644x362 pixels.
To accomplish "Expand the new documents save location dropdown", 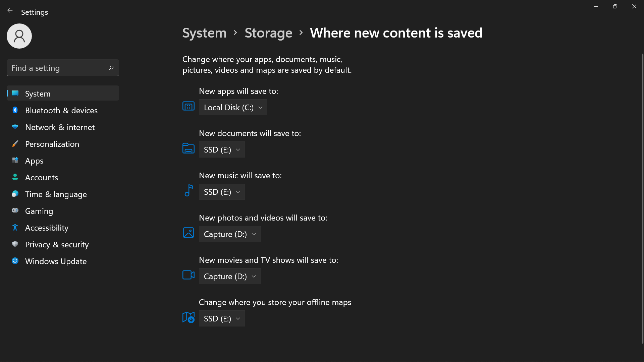I will coord(222,150).
